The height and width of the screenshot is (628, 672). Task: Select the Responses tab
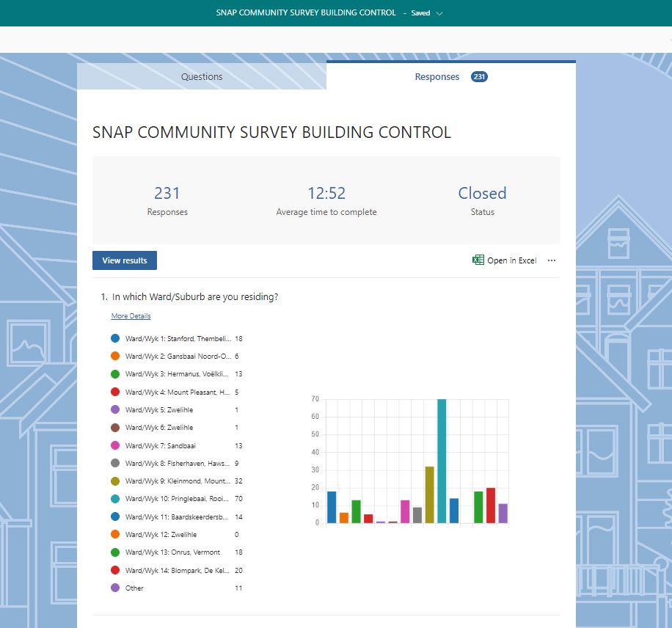(437, 76)
